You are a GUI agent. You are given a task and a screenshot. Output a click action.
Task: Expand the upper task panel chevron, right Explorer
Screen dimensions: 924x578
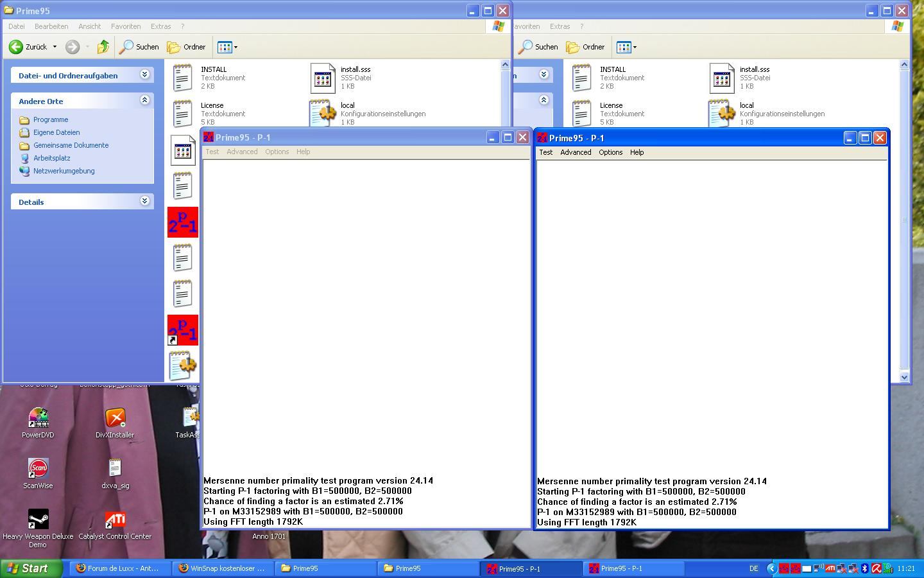[543, 74]
